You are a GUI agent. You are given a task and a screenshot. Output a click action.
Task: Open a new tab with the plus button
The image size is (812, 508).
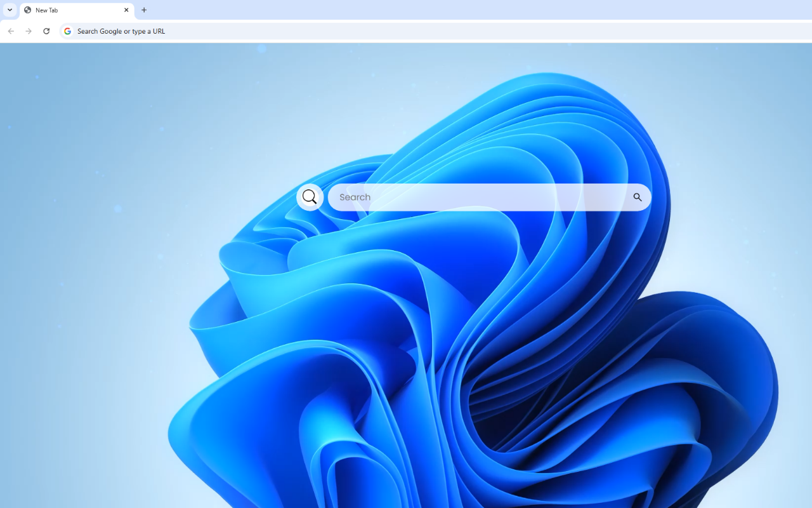pos(144,10)
